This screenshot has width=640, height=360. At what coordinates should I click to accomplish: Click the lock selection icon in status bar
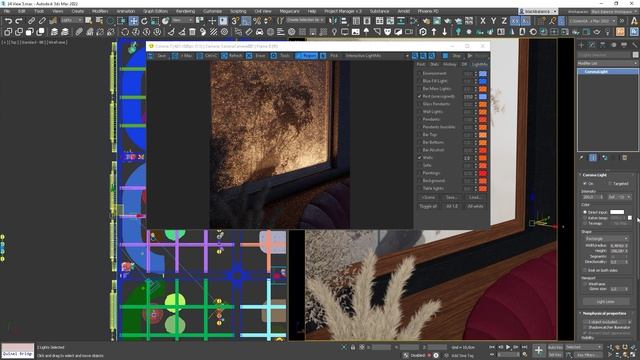353,347
